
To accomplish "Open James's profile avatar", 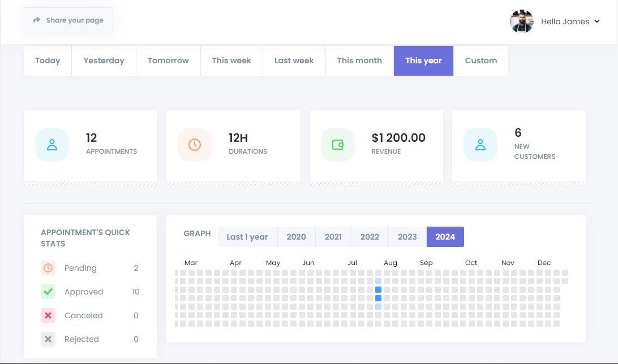I will [521, 21].
